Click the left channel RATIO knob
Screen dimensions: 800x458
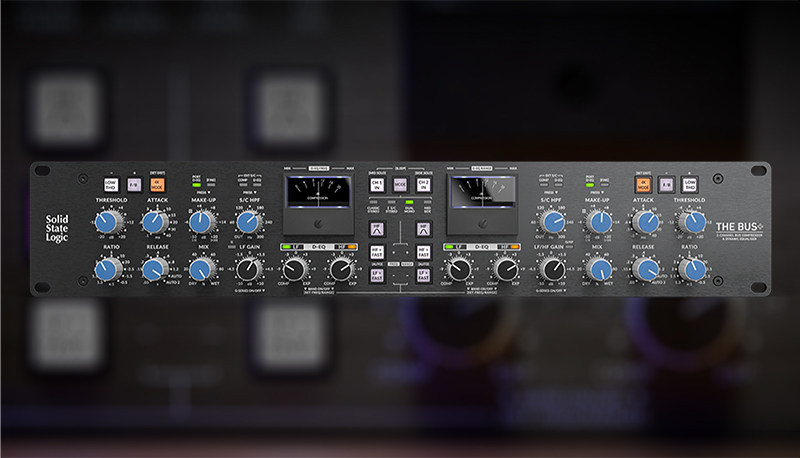pos(108,269)
